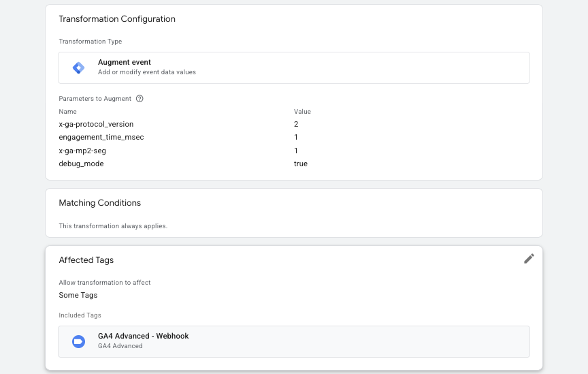Viewport: 588px width, 374px height.
Task: Click the Some Tags setting text
Action: 78,295
